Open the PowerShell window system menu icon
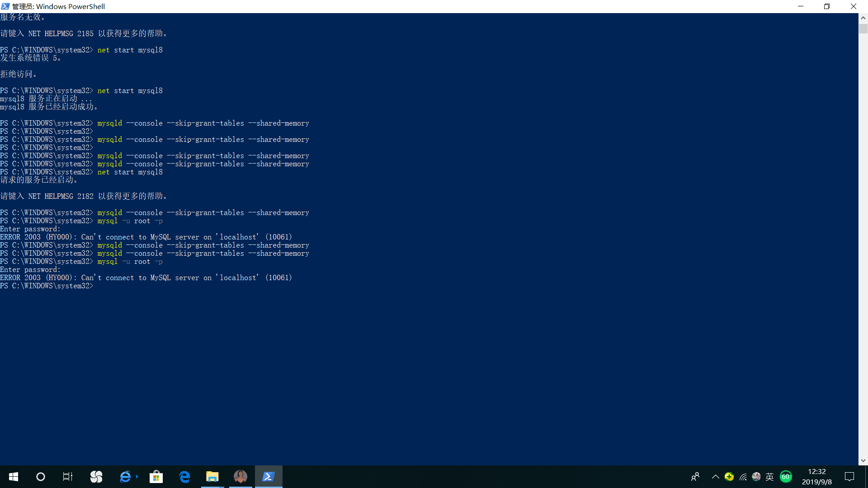Image resolution: width=868 pixels, height=488 pixels. tap(5, 6)
